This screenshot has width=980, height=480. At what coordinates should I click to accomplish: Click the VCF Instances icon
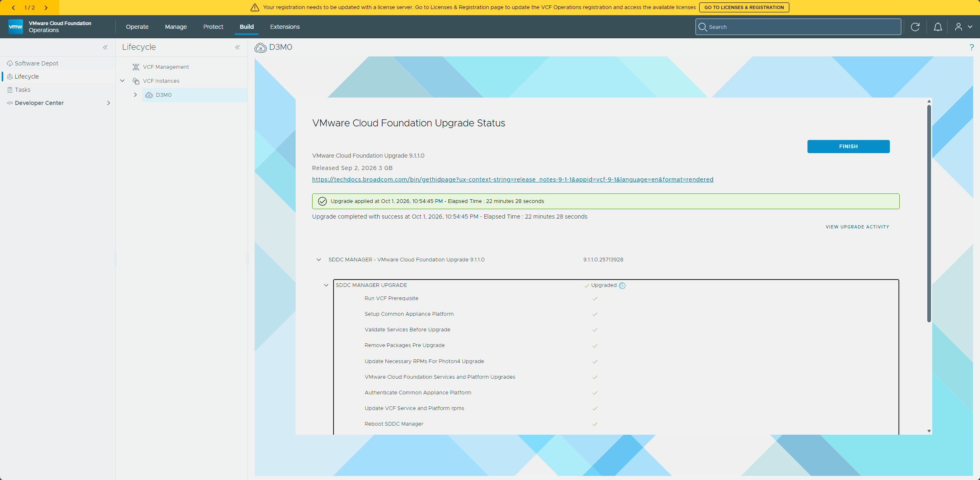[x=136, y=81]
